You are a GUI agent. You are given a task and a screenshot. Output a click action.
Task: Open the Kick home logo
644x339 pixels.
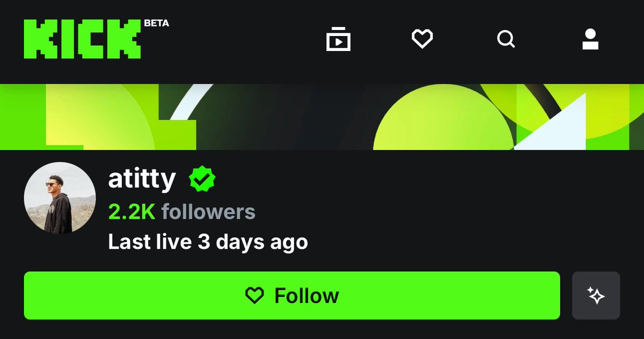(82, 39)
